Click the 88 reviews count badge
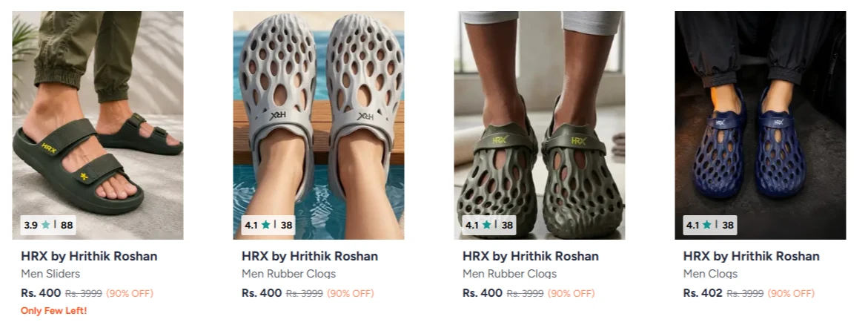This screenshot has height=325, width=868. [x=67, y=225]
